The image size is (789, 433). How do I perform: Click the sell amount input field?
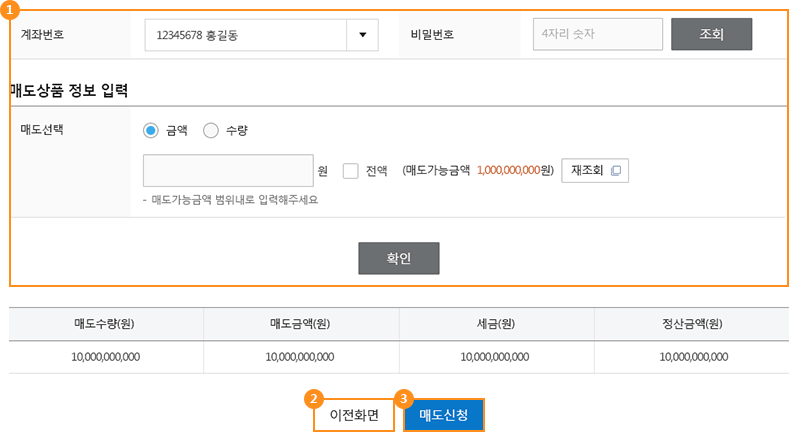pos(228,170)
